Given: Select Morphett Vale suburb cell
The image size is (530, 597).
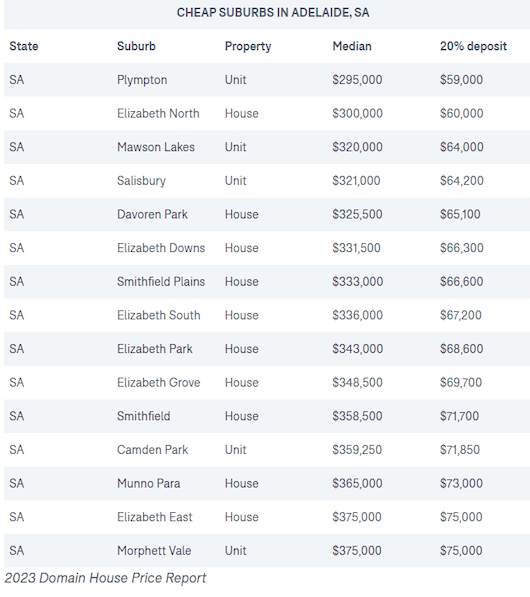Looking at the screenshot, I should (154, 551).
